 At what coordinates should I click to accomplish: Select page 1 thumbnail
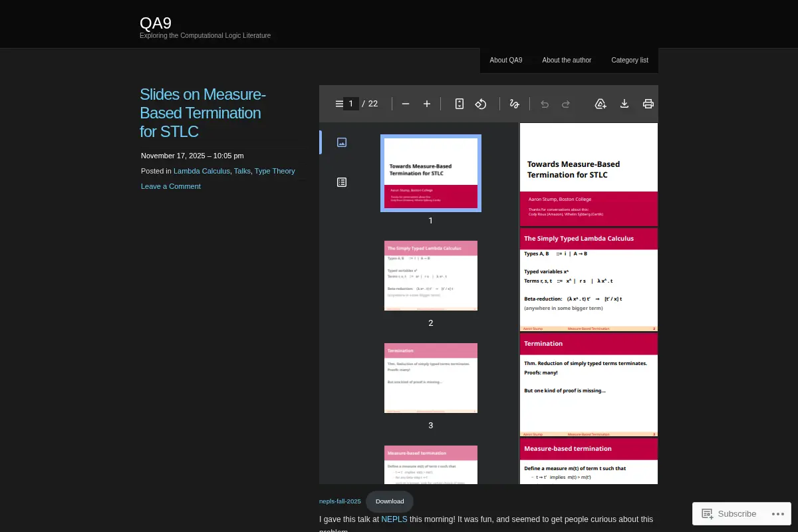tap(431, 174)
